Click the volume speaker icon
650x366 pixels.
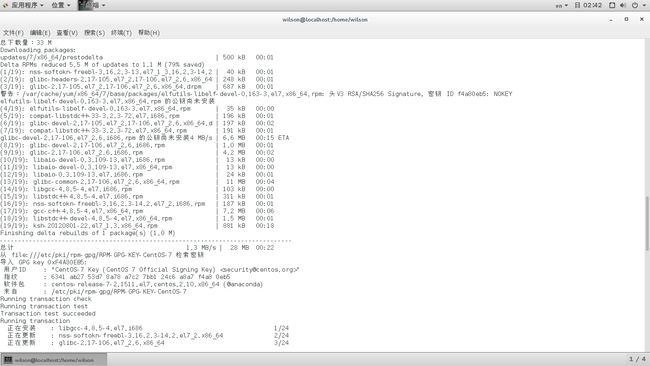pos(623,5)
